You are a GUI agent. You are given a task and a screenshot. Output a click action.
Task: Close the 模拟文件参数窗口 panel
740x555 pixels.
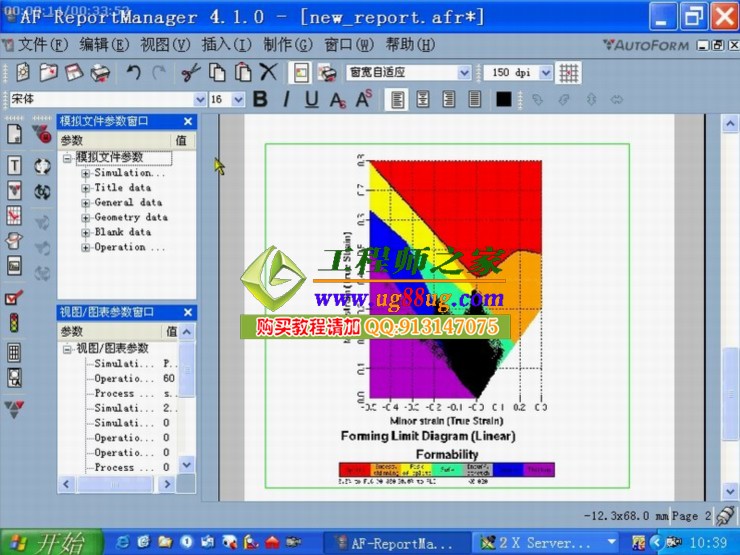click(x=188, y=121)
